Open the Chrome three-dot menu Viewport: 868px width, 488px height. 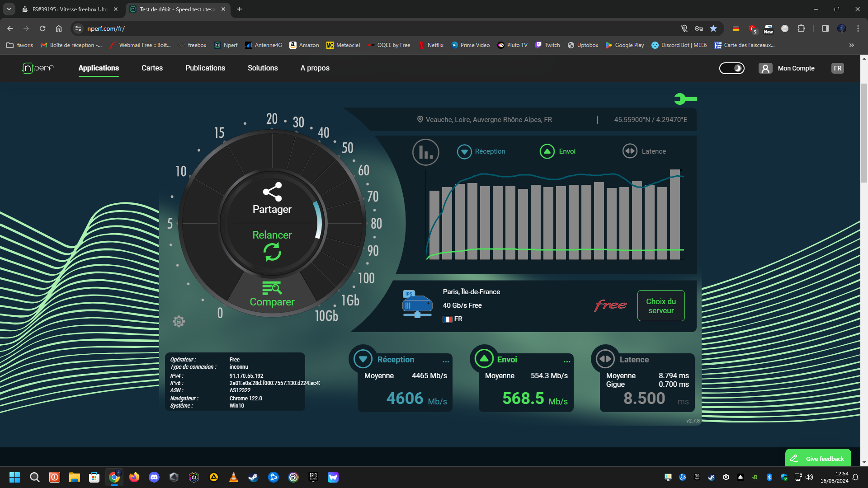(858, 28)
